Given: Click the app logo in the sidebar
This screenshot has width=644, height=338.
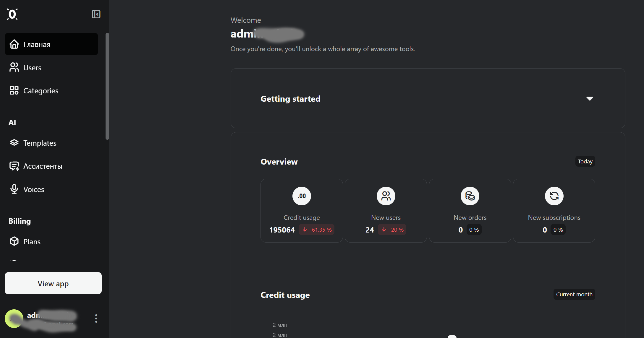Looking at the screenshot, I should (x=12, y=14).
